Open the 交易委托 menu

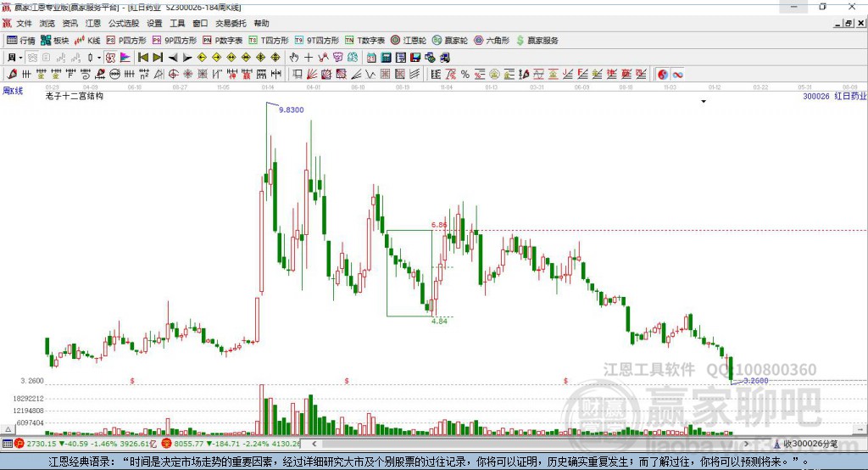231,23
